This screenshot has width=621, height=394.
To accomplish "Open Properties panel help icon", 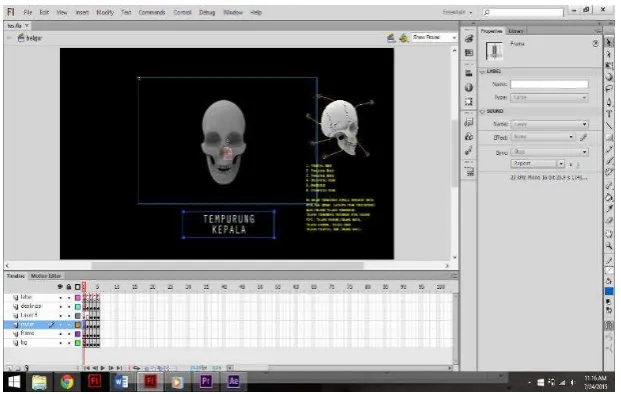I will [x=595, y=44].
